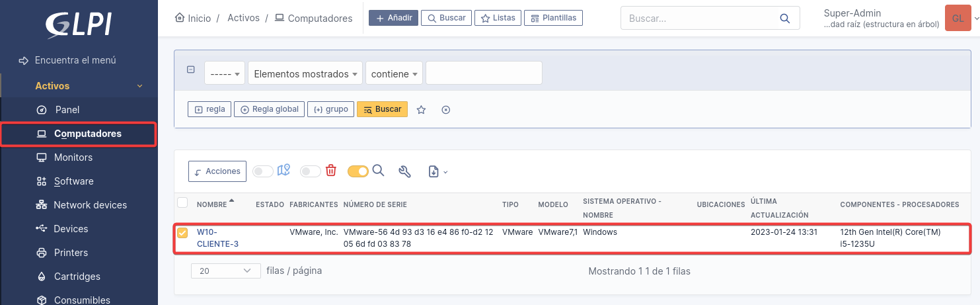Toggle the map view switch
The height and width of the screenshot is (305, 980).
click(x=263, y=171)
